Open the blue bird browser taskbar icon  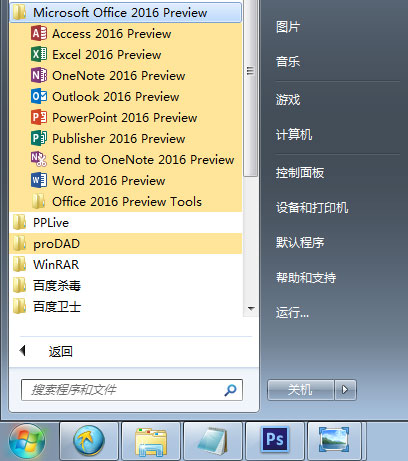point(89,441)
